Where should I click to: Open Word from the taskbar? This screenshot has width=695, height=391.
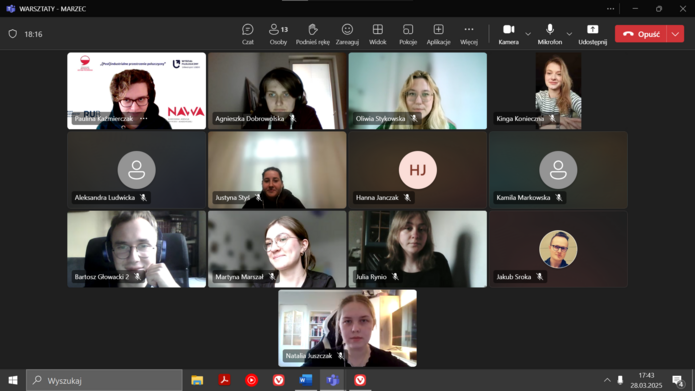(305, 380)
